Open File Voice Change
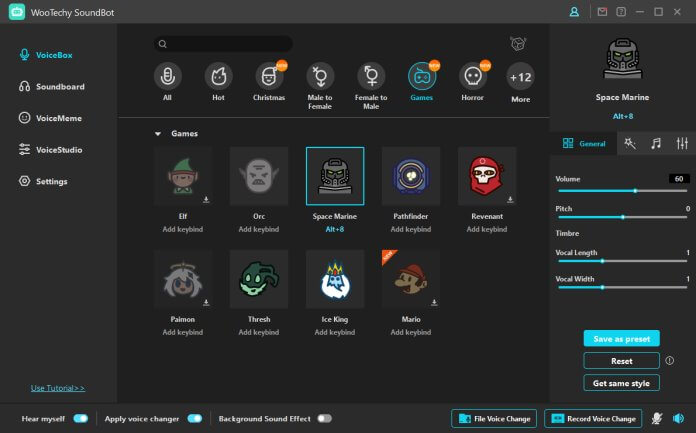This screenshot has width=696, height=433. coord(494,418)
